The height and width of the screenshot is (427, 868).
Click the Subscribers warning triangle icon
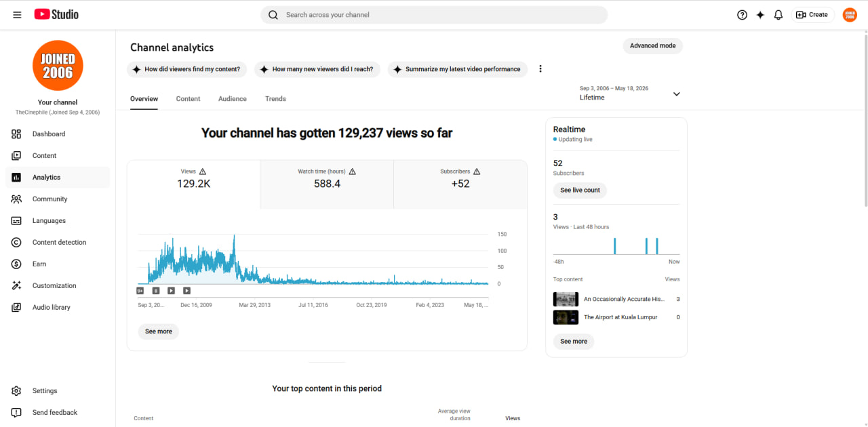pos(477,171)
